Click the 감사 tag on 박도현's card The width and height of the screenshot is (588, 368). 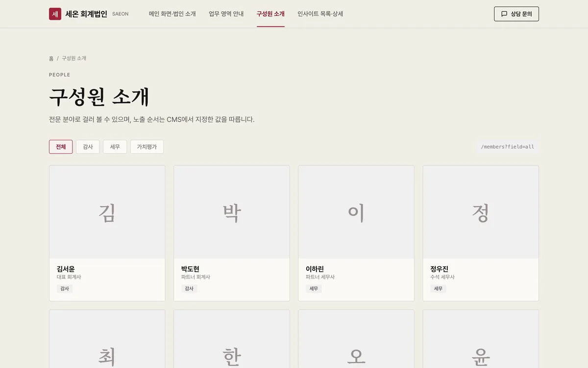[x=189, y=289]
